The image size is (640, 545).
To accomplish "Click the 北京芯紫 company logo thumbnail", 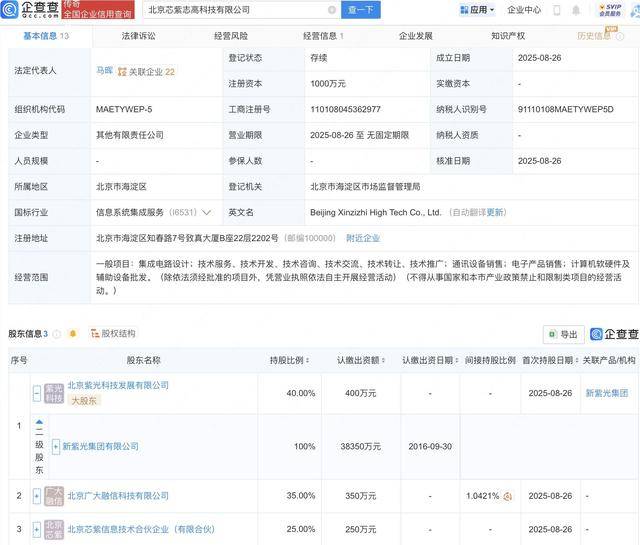I will 54,529.
